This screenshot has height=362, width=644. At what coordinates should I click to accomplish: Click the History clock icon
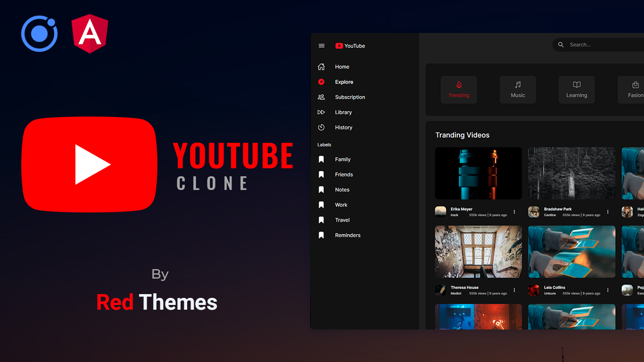[321, 127]
